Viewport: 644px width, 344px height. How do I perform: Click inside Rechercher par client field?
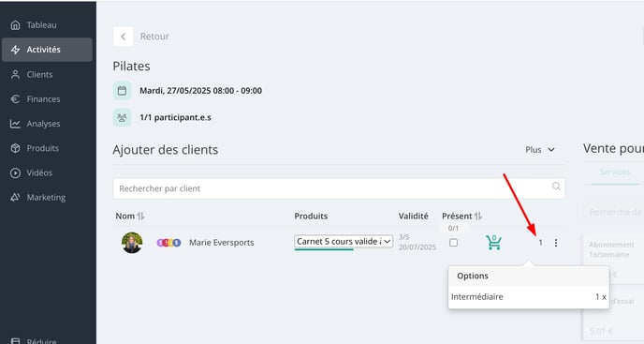[339, 188]
